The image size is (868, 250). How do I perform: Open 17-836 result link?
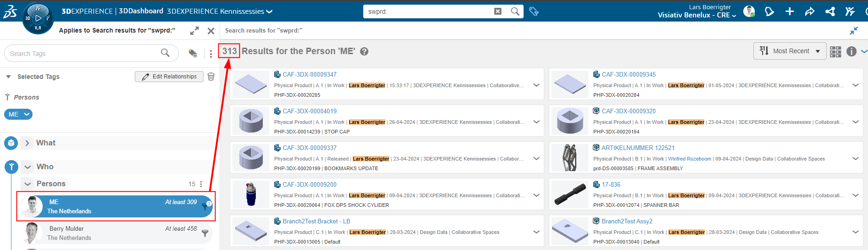pos(611,184)
